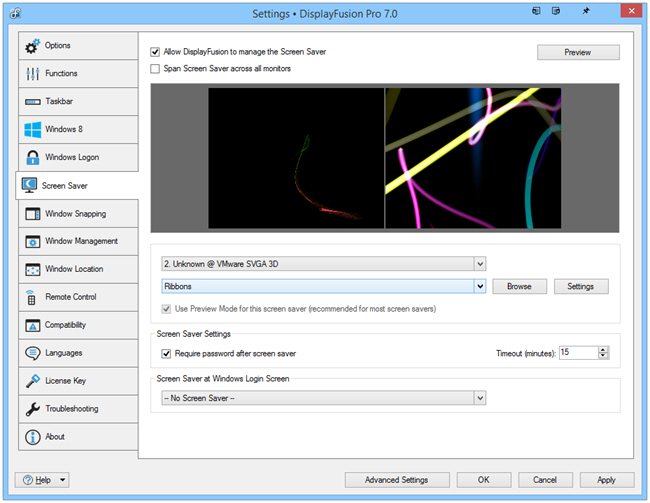Toggle Allow DisplayFusion to manage Screen Saver
This screenshot has width=650, height=503.
[155, 52]
